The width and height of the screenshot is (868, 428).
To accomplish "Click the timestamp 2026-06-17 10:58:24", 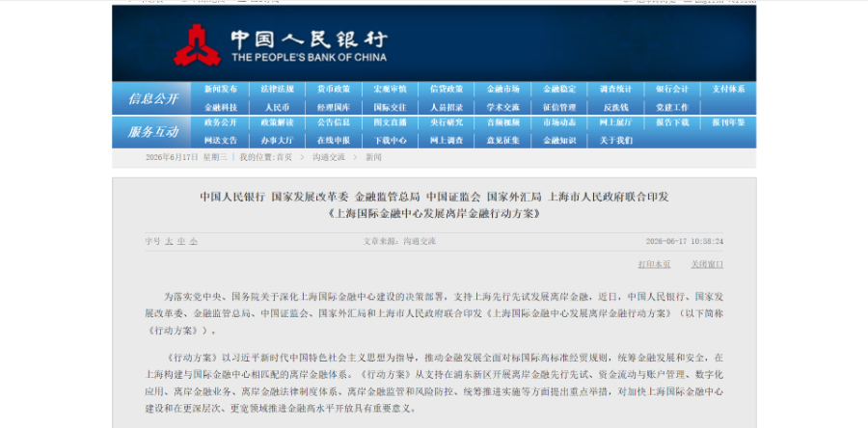I will pyautogui.click(x=685, y=242).
